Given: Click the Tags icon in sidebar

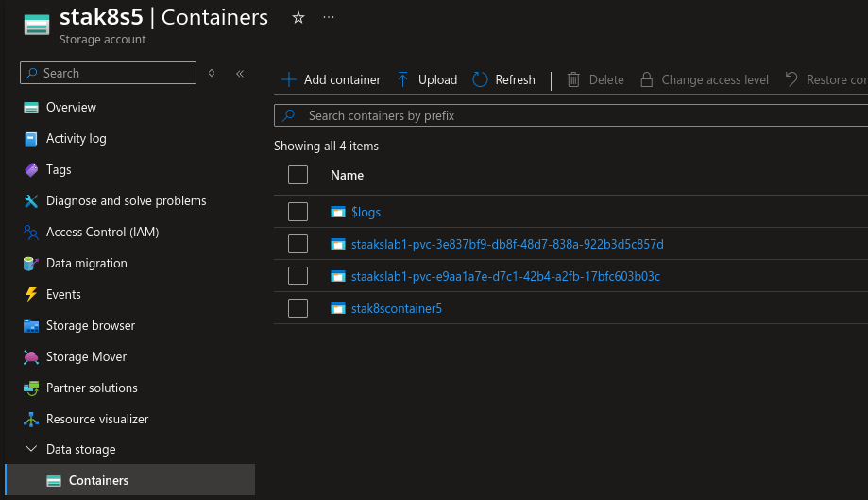Looking at the screenshot, I should click(31, 170).
